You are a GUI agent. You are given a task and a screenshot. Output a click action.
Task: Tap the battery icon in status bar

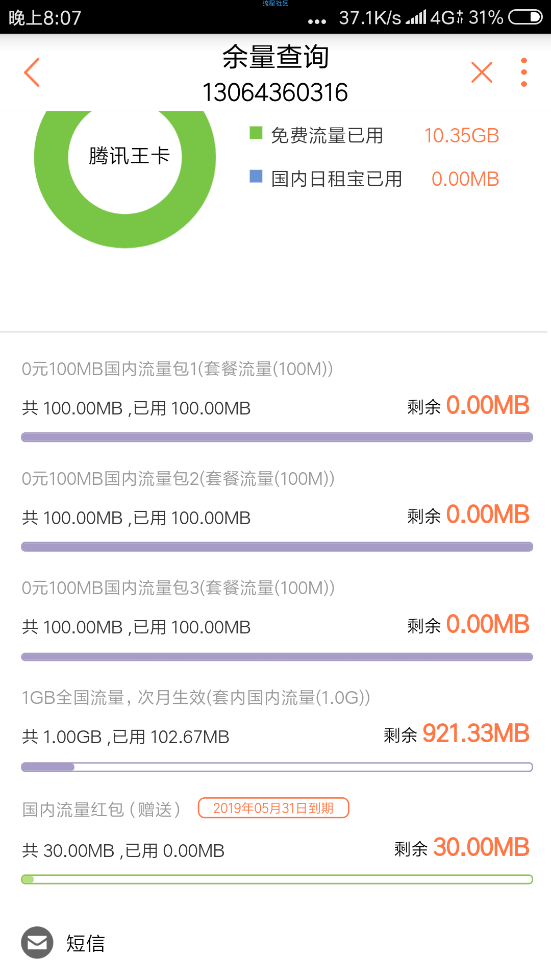click(525, 17)
